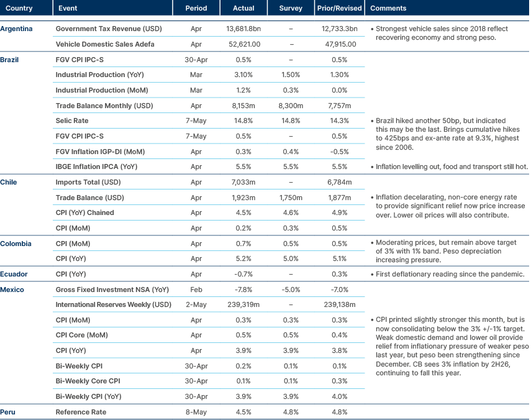Click the Comments column header
Screen dimensions: 531x420
[388, 8]
